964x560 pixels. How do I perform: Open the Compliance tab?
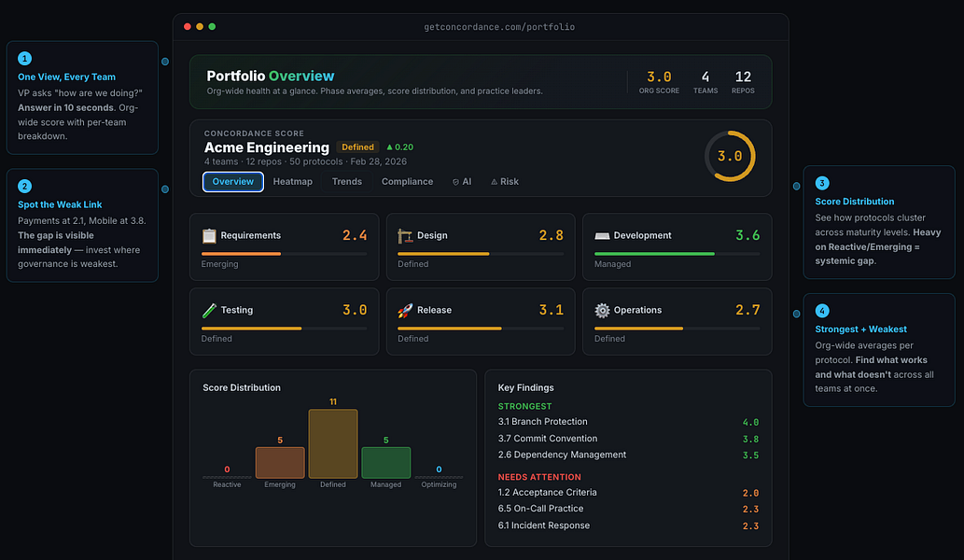pyautogui.click(x=407, y=181)
